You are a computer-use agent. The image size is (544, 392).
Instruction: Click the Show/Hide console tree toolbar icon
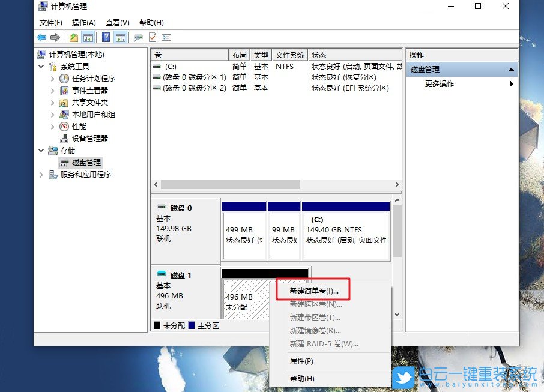87,37
